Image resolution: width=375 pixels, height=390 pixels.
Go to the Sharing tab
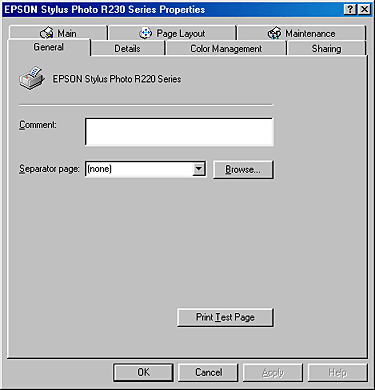326,49
